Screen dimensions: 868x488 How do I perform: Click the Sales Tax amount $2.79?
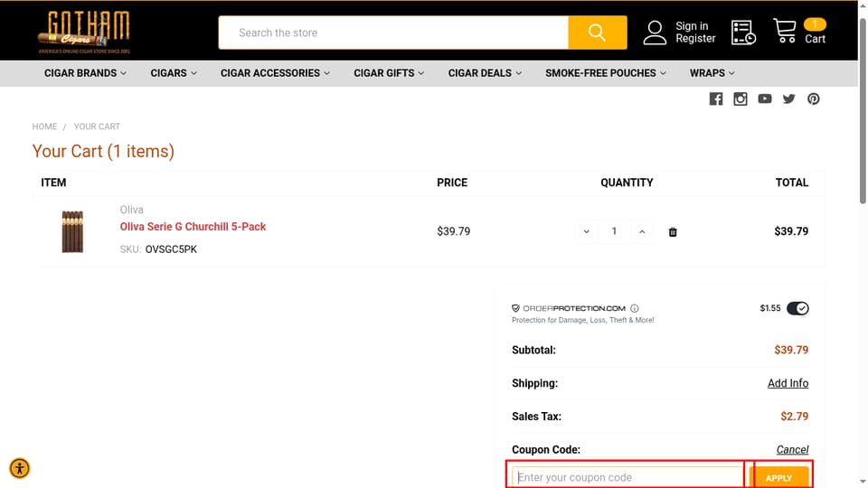(795, 417)
